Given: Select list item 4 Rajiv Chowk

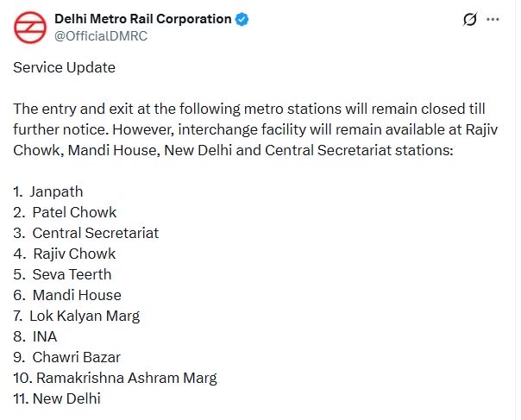Looking at the screenshot, I should coord(65,254).
